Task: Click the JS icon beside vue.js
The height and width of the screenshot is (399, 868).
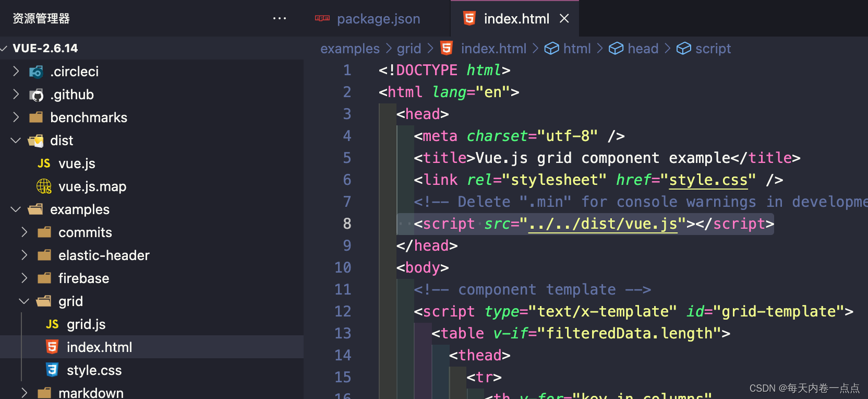Action: (x=44, y=163)
